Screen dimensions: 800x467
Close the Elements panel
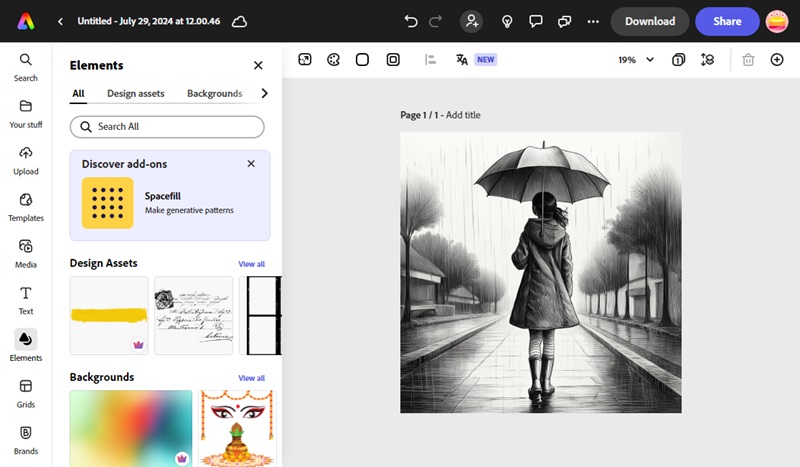[258, 65]
